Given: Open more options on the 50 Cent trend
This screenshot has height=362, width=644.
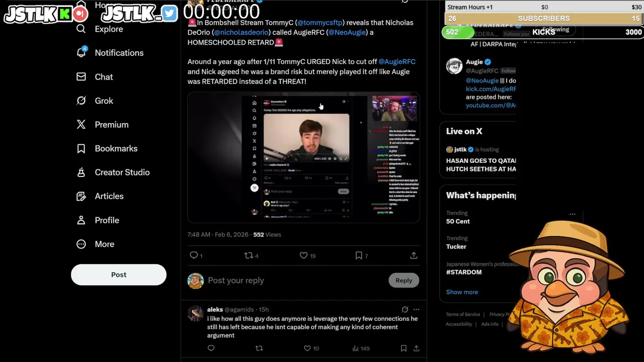Looking at the screenshot, I should [572, 214].
